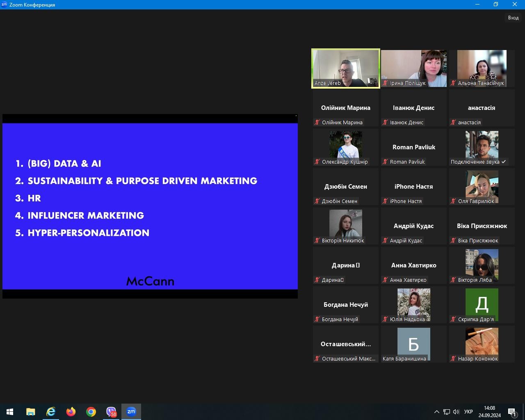Click the volume speaker icon in system tray

pos(456,412)
